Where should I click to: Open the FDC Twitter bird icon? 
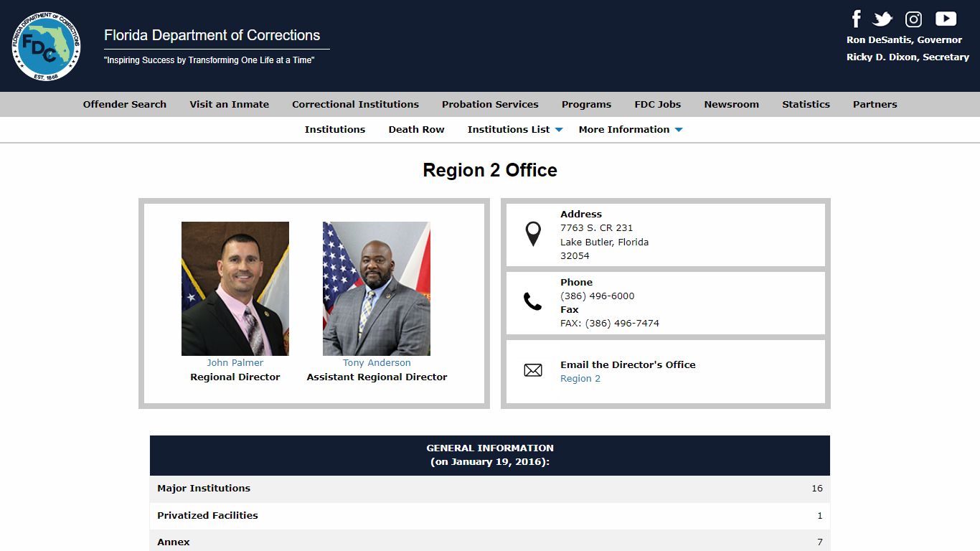pyautogui.click(x=882, y=19)
